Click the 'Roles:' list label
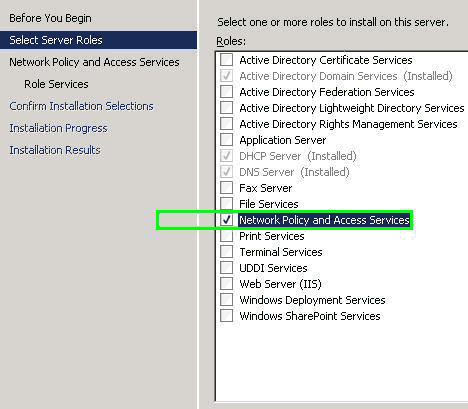 pyautogui.click(x=231, y=41)
